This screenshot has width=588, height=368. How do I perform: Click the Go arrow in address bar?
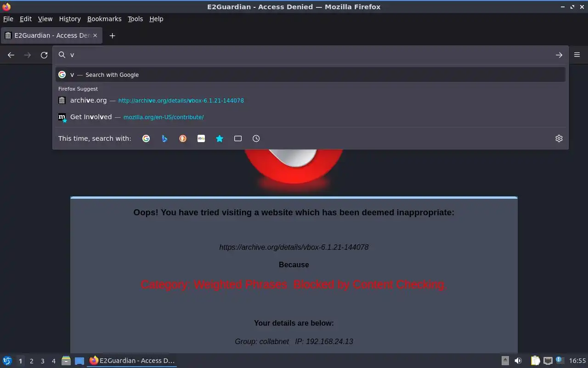[559, 55]
